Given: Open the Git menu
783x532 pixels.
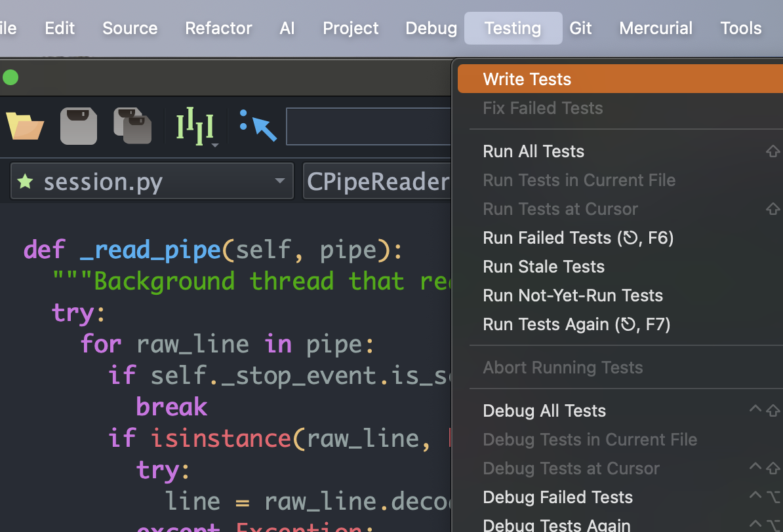Looking at the screenshot, I should (580, 28).
